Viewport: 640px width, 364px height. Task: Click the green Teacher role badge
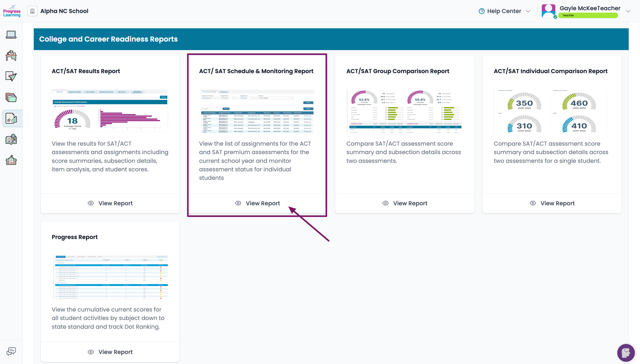(x=588, y=15)
